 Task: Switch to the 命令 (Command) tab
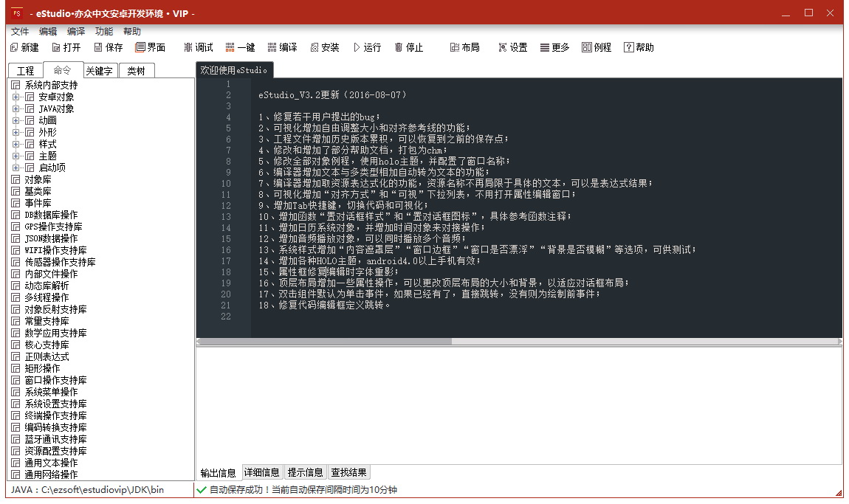pyautogui.click(x=62, y=70)
